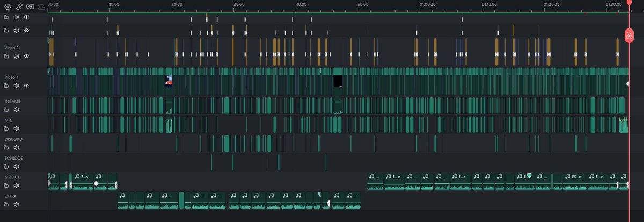Select the Video 2 track label
The image size is (644, 222).
[x=11, y=48]
